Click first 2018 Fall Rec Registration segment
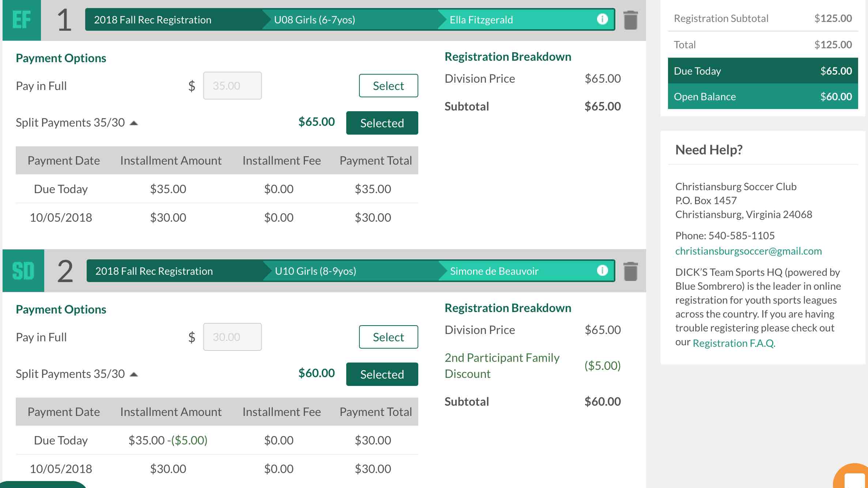The height and width of the screenshot is (488, 868). pyautogui.click(x=152, y=20)
